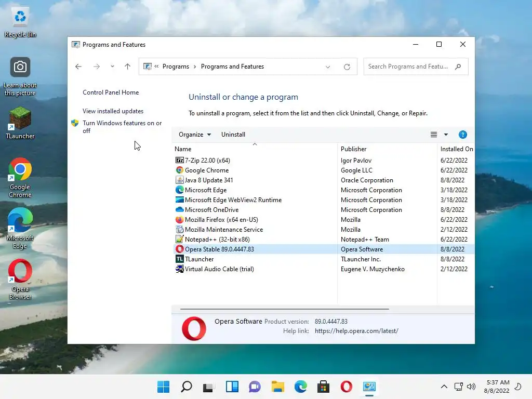Sort by Publisher column header
Image resolution: width=532 pixels, height=399 pixels.
pos(387,149)
